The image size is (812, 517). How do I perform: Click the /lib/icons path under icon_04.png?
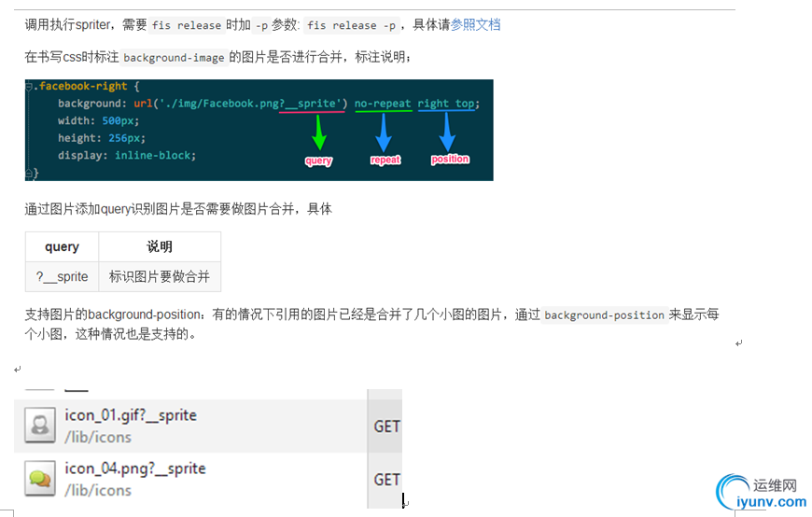coord(98,491)
